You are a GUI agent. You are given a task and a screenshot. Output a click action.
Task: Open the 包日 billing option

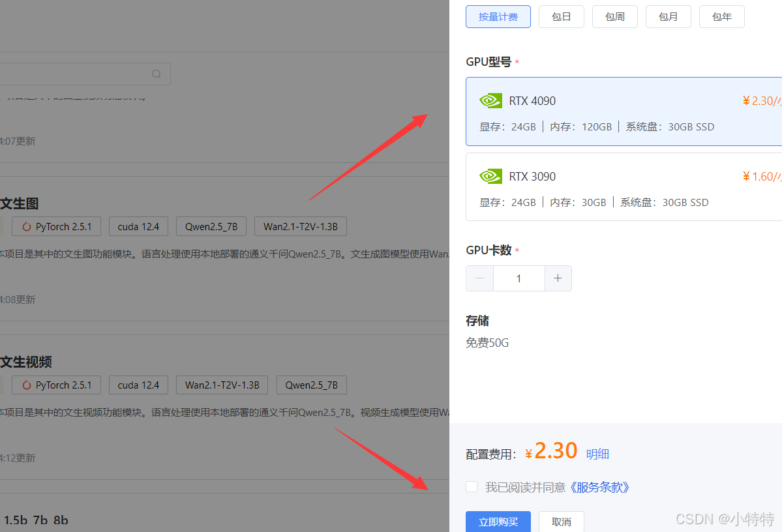(x=561, y=16)
